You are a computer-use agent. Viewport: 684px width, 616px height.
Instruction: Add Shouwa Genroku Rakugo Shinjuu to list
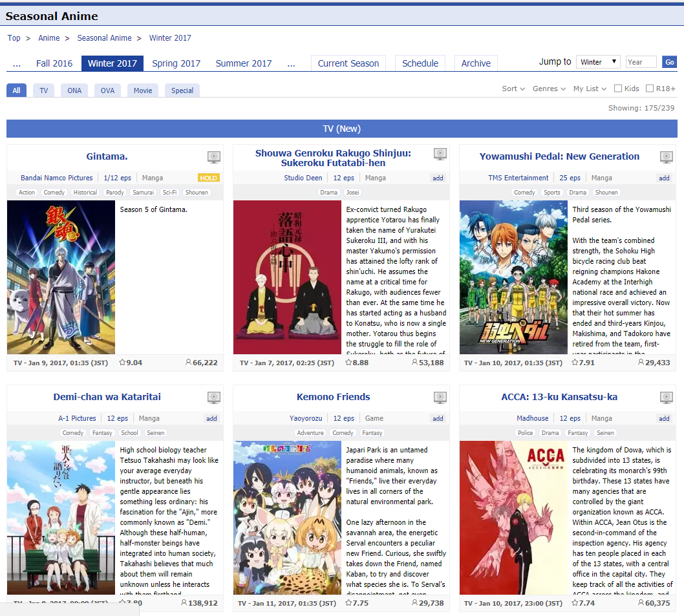tap(438, 178)
